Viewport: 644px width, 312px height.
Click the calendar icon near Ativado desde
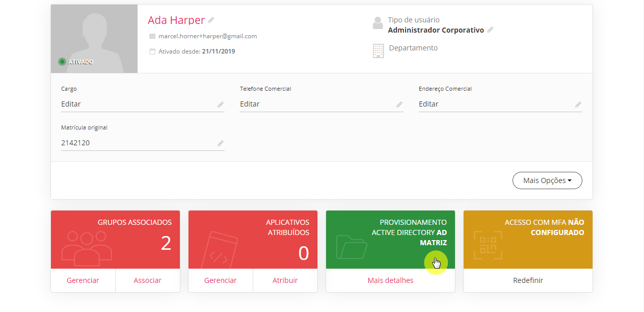click(152, 51)
